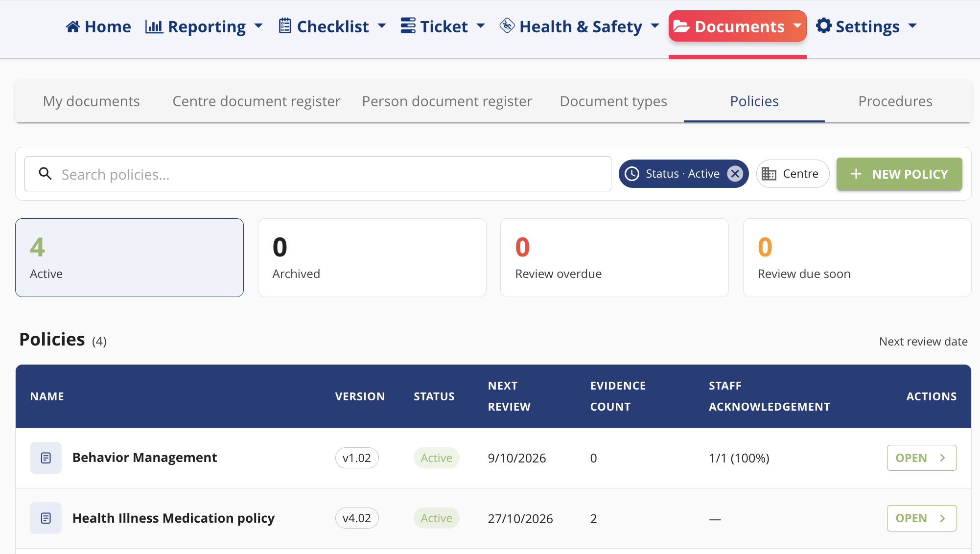
Task: Click the VERSION column header
Action: coord(360,396)
